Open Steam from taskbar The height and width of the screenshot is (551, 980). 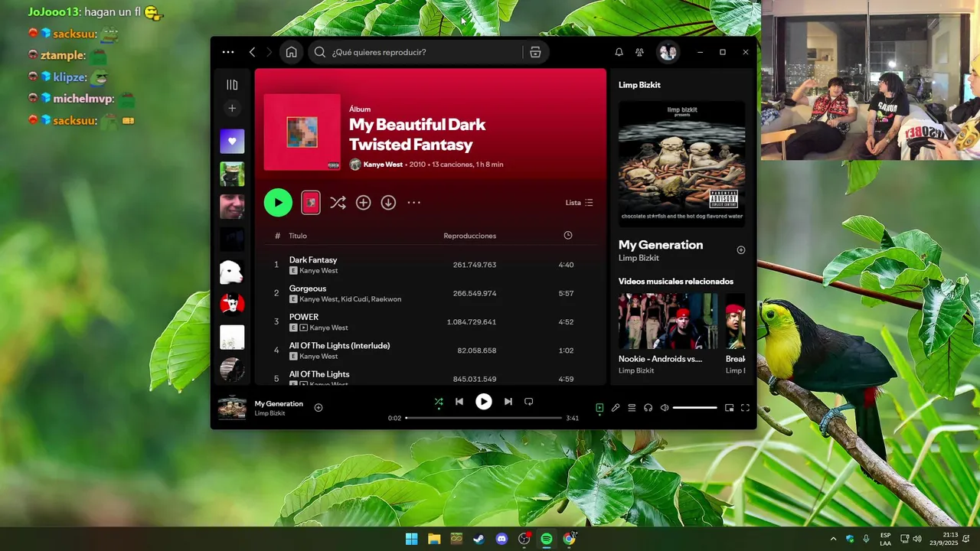point(479,539)
